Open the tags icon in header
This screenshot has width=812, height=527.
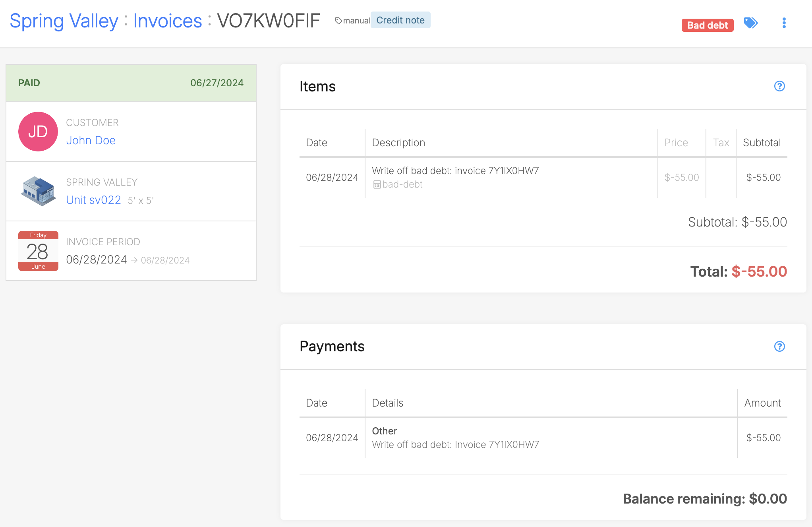pos(751,23)
